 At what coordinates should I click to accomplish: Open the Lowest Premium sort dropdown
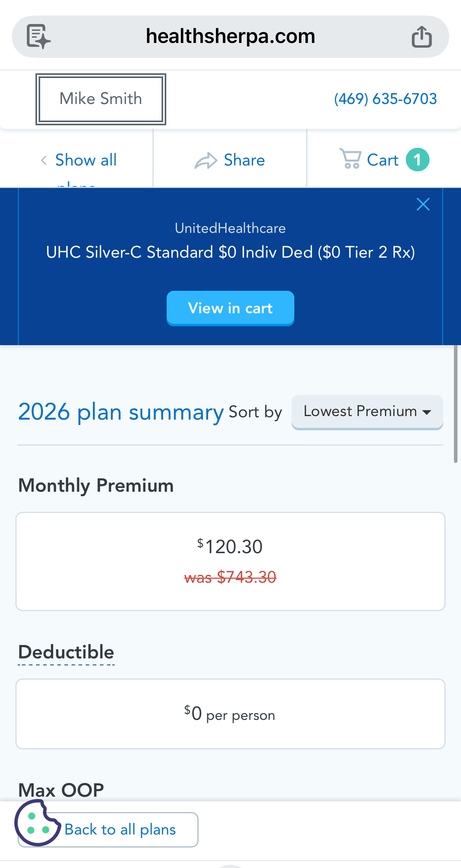[x=367, y=412]
